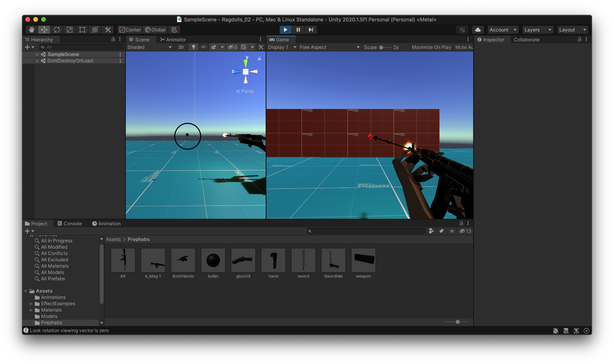Enable Maximize On Play
Viewport: 614px width, 364px height.
[431, 47]
